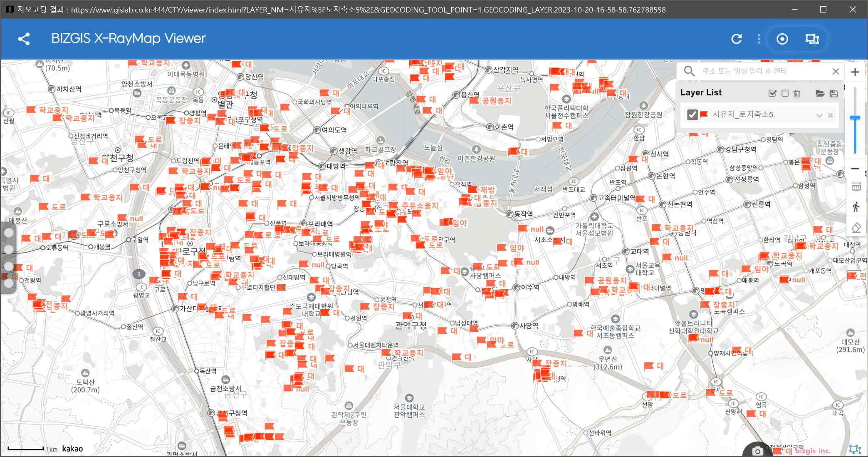
Task: Click the 동작역 station marker
Action: (x=510, y=214)
